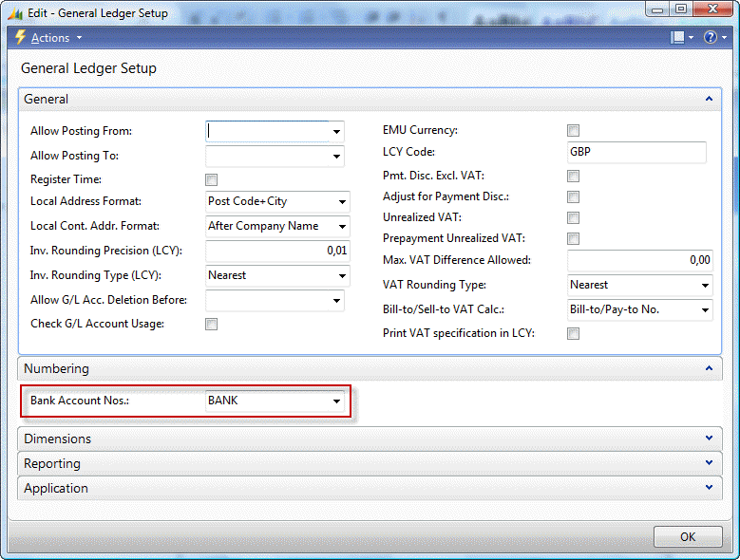Click the General FastTab header text

tap(46, 99)
